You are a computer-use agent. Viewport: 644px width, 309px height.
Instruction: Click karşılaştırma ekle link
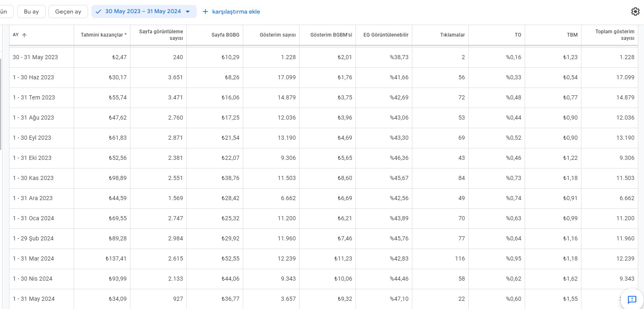tap(236, 12)
